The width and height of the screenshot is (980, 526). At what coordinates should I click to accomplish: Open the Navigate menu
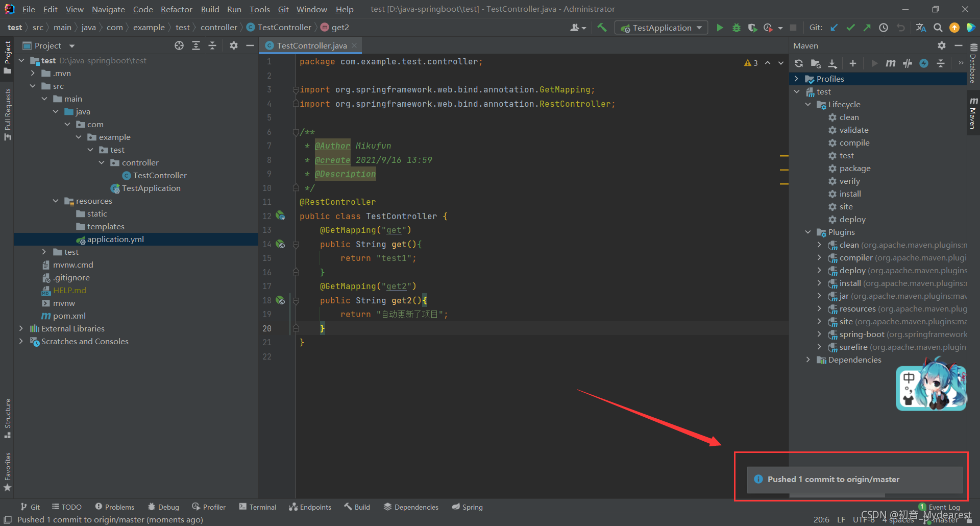coord(108,9)
